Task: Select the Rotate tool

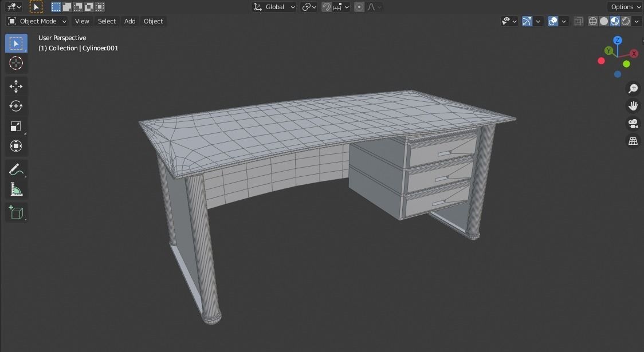Action: click(x=16, y=106)
